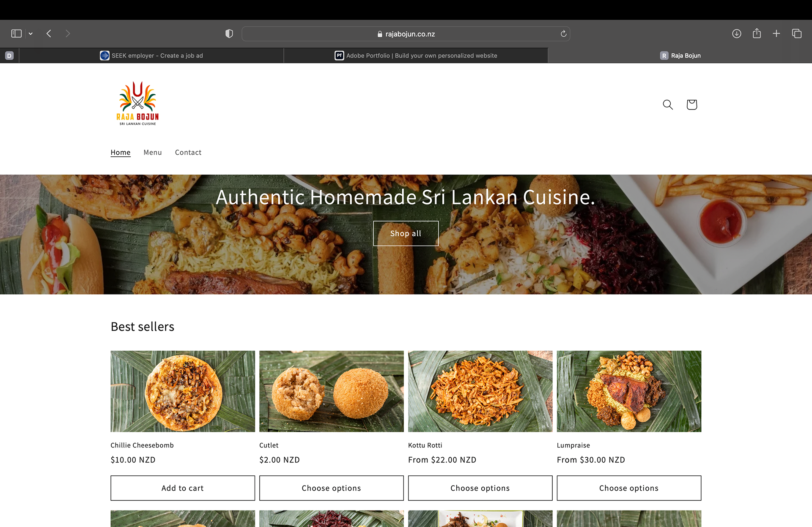Open the Menu navigation link
Viewport: 812px width, 527px height.
pos(153,152)
